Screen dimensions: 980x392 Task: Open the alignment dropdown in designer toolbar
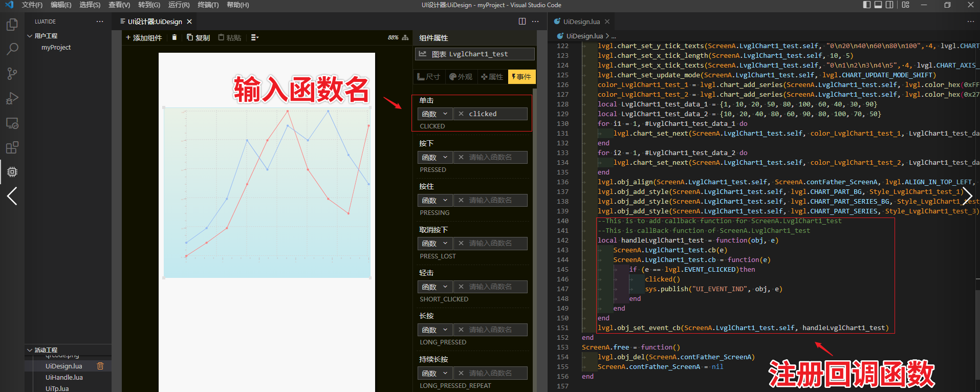pyautogui.click(x=255, y=37)
